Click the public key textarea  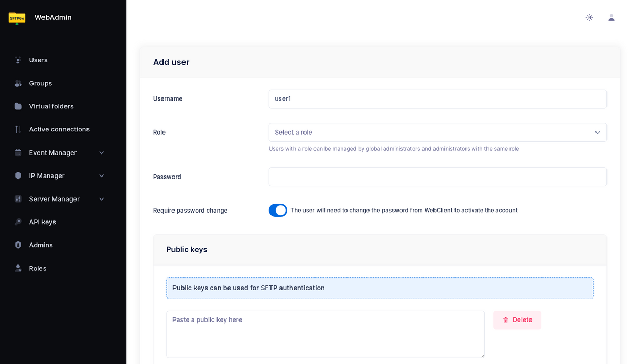point(326,335)
